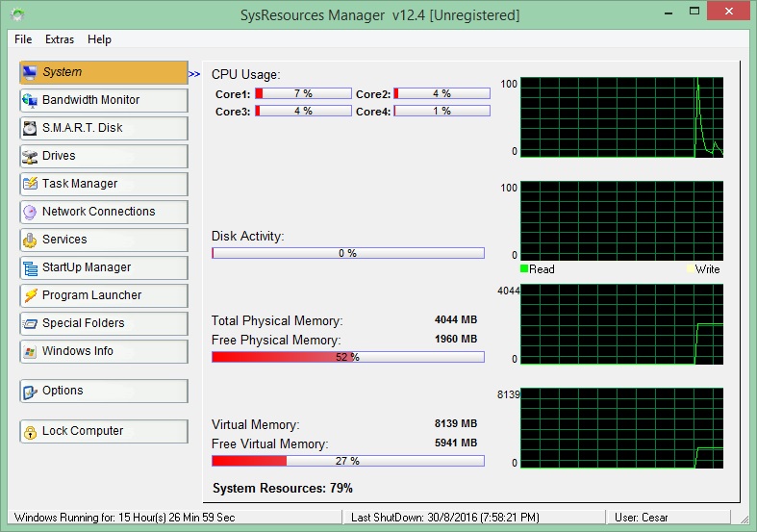Click the Core1 CPU usage bar
The image size is (757, 532).
point(303,94)
